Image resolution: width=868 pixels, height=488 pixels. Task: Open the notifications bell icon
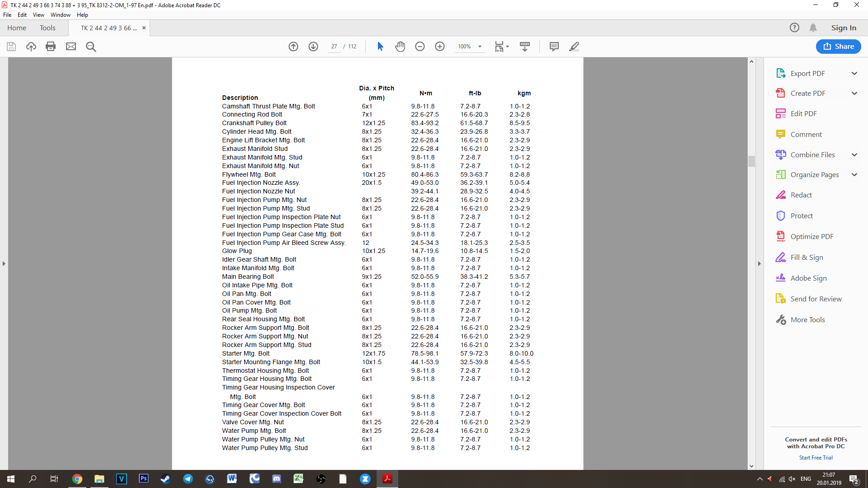[813, 28]
